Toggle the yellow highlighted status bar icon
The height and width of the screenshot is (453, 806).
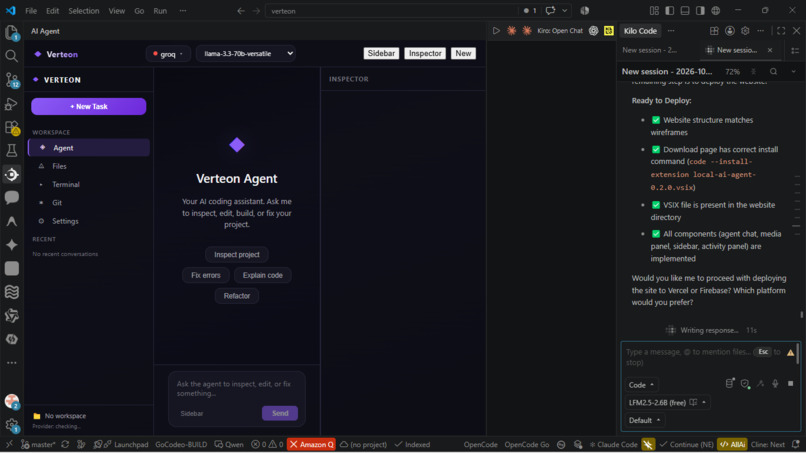point(648,444)
